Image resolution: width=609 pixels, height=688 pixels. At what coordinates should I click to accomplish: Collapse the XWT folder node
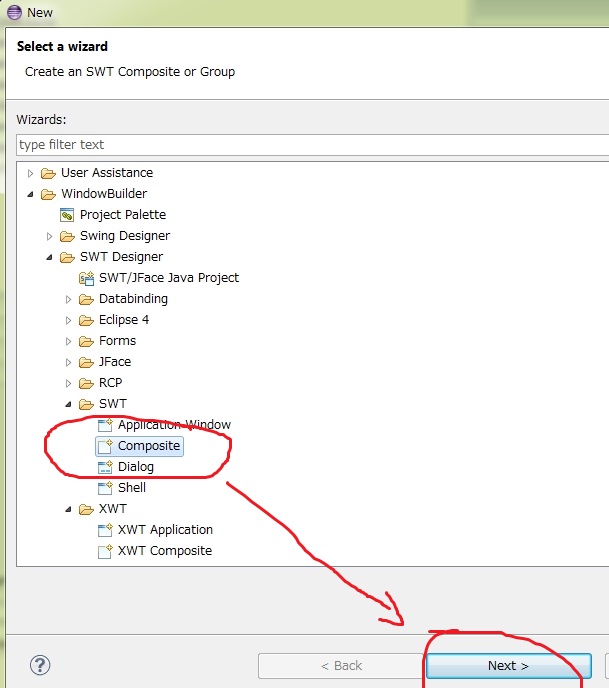69,509
